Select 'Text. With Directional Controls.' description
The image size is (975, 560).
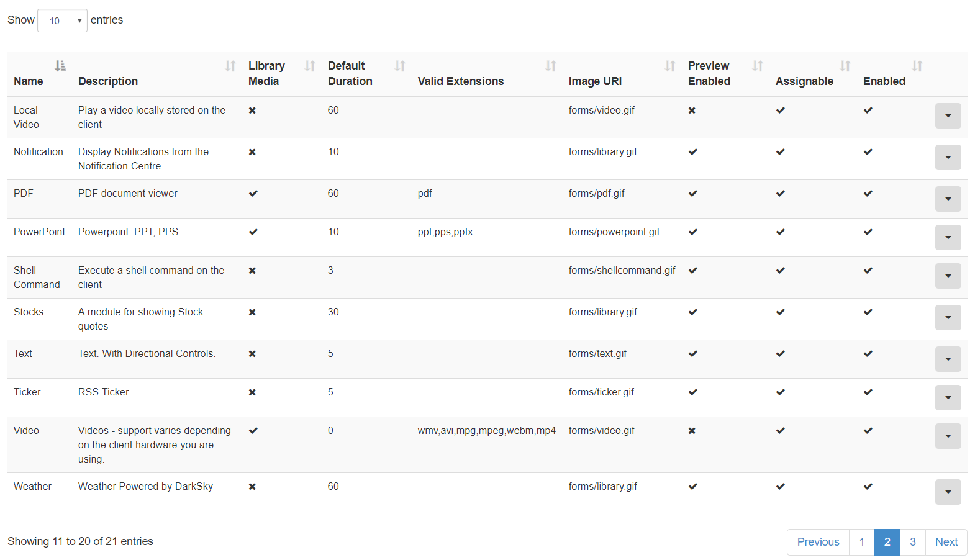(147, 354)
